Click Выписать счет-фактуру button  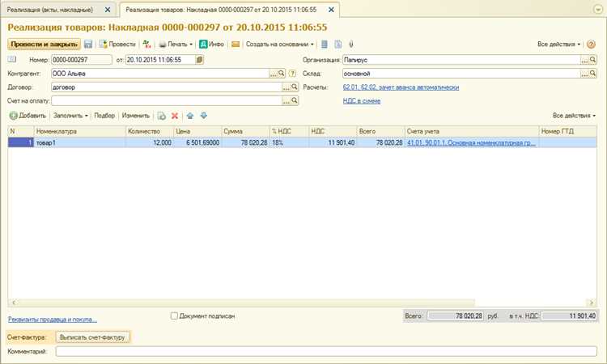pyautogui.click(x=92, y=337)
